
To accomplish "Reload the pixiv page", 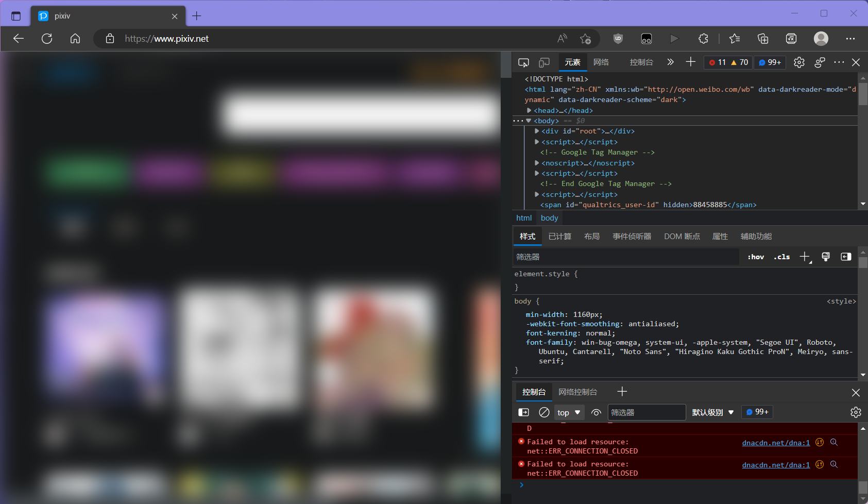I will tap(47, 39).
